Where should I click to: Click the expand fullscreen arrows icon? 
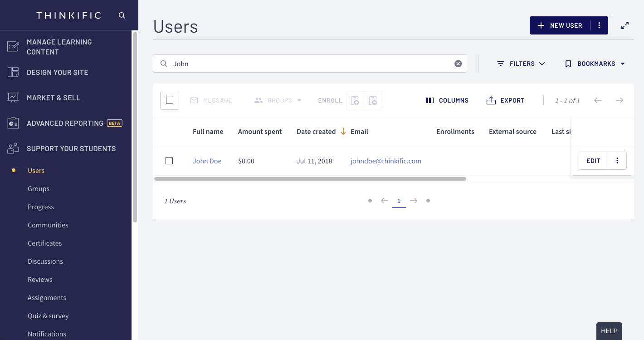(x=625, y=25)
